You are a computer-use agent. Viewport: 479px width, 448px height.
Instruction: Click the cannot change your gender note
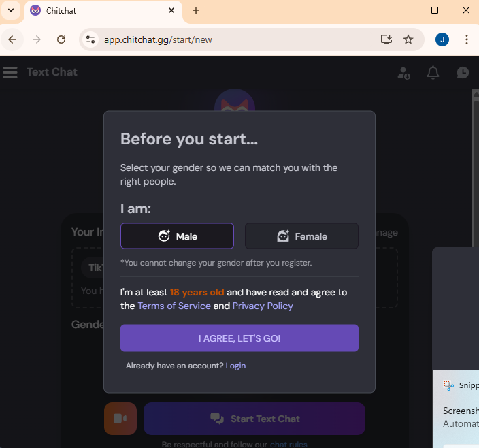pyautogui.click(x=216, y=263)
